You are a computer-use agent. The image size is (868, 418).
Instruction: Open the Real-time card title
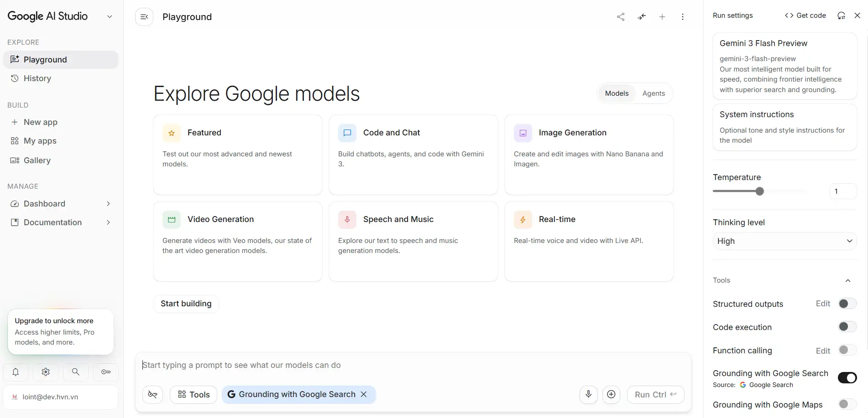(x=557, y=219)
